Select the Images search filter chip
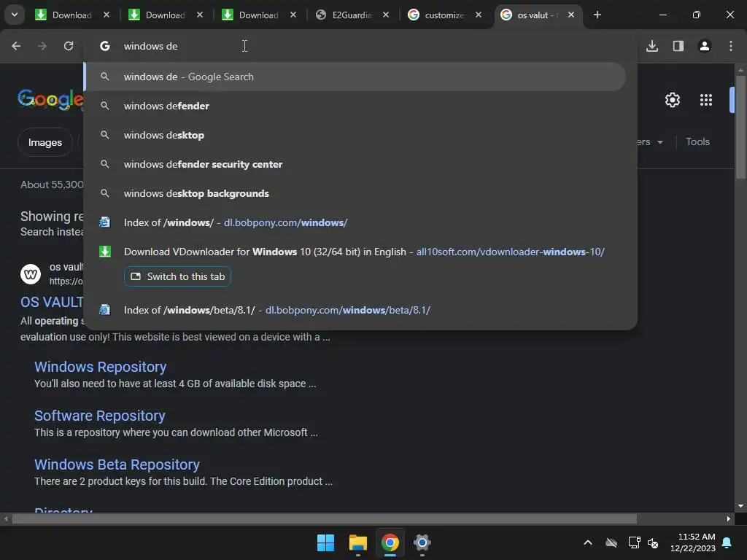 pyautogui.click(x=44, y=142)
